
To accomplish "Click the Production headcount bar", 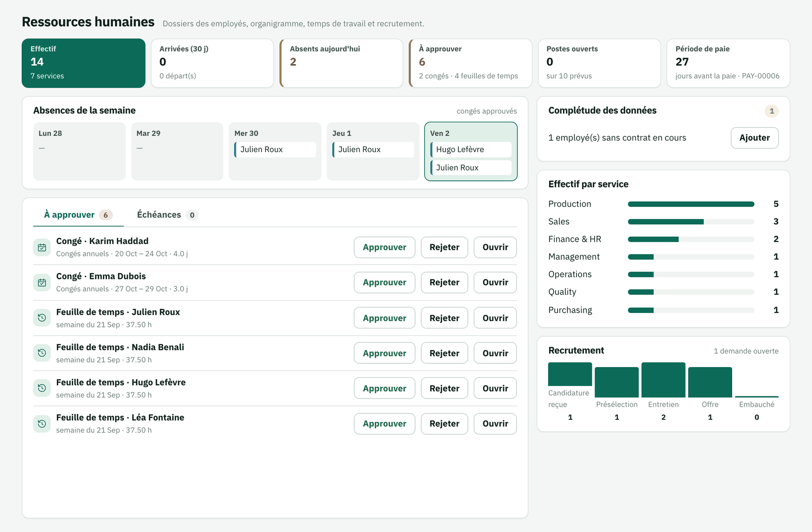I will (x=691, y=204).
